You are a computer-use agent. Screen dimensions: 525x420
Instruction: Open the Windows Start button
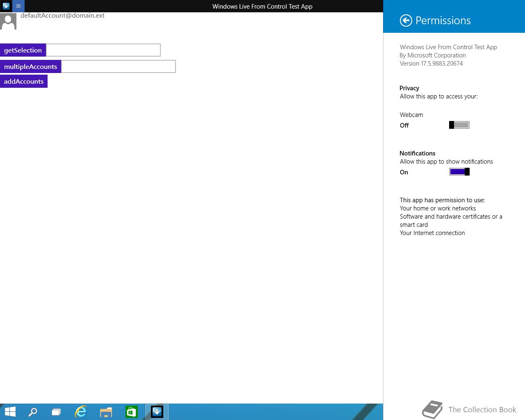10,411
